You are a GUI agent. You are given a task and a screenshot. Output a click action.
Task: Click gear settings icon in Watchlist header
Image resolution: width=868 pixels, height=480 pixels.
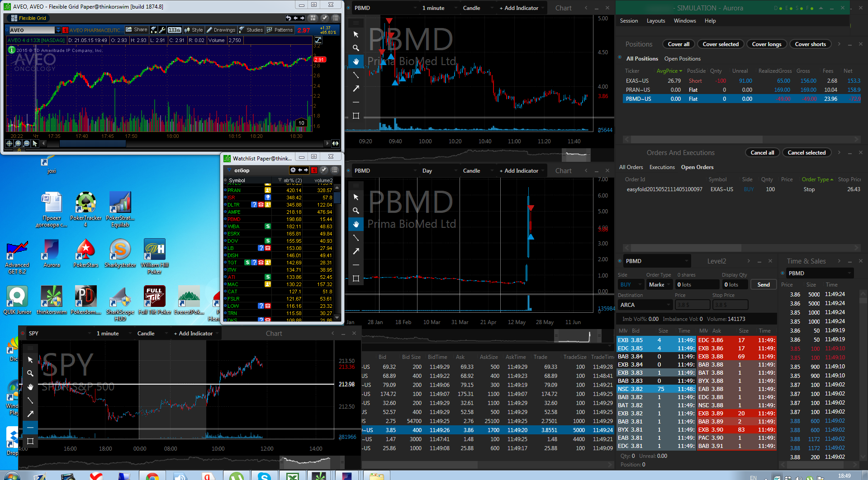pos(293,170)
